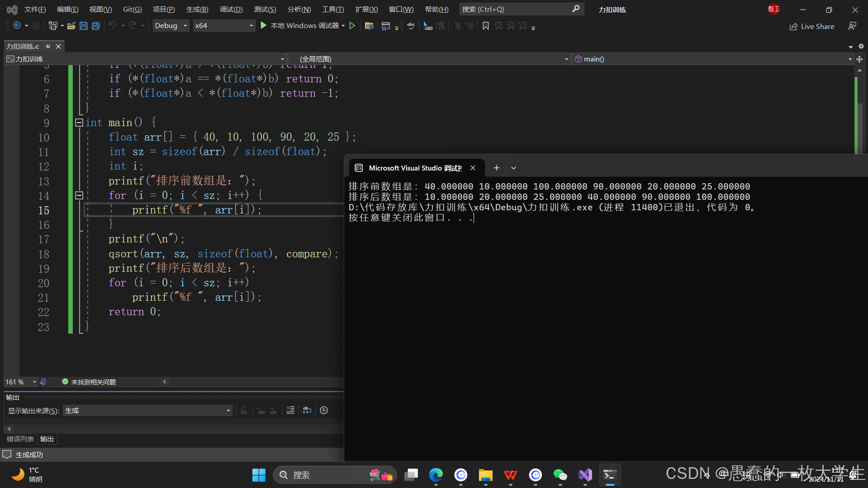Image resolution: width=868 pixels, height=488 pixels.
Task: Open the 调试(D) menu
Action: (x=231, y=9)
